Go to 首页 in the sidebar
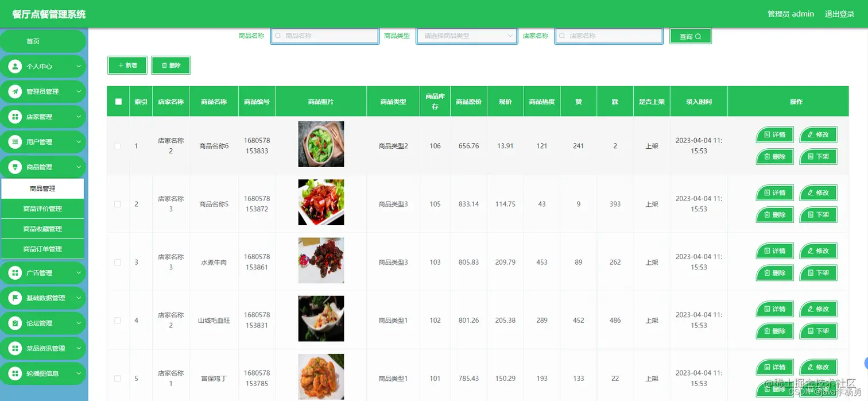Image resolution: width=868 pixels, height=401 pixels. [x=43, y=41]
